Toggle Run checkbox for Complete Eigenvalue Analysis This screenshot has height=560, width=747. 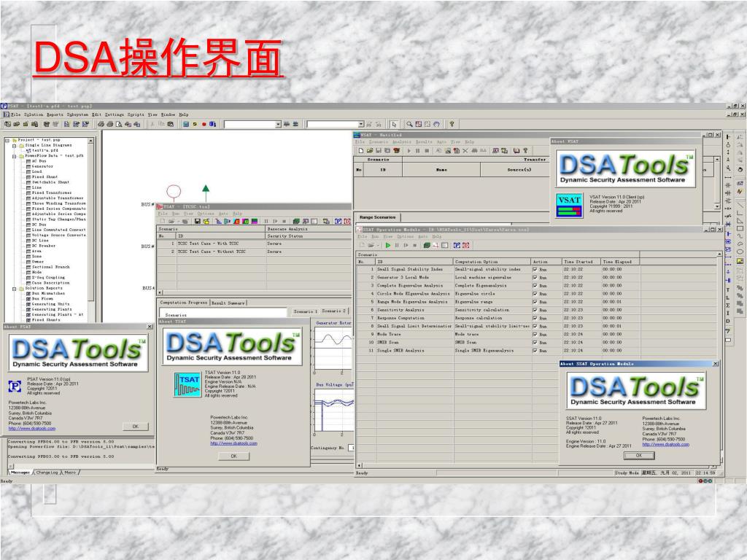point(535,286)
